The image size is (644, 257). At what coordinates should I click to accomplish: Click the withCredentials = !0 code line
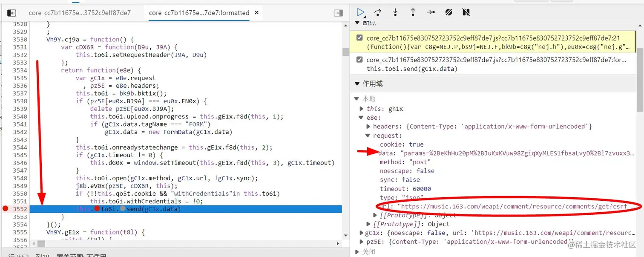click(147, 201)
